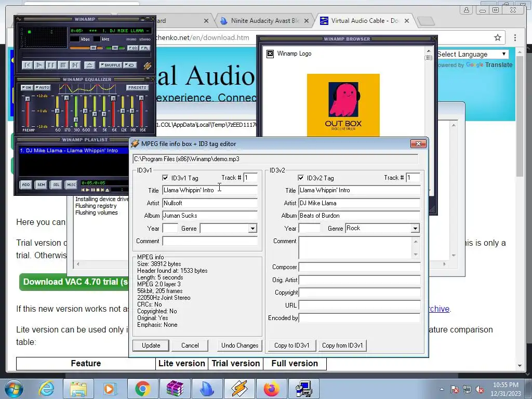Viewport: 532px width, 399px height.
Task: Toggle Shuffle in Winamp
Action: pyautogui.click(x=110, y=65)
